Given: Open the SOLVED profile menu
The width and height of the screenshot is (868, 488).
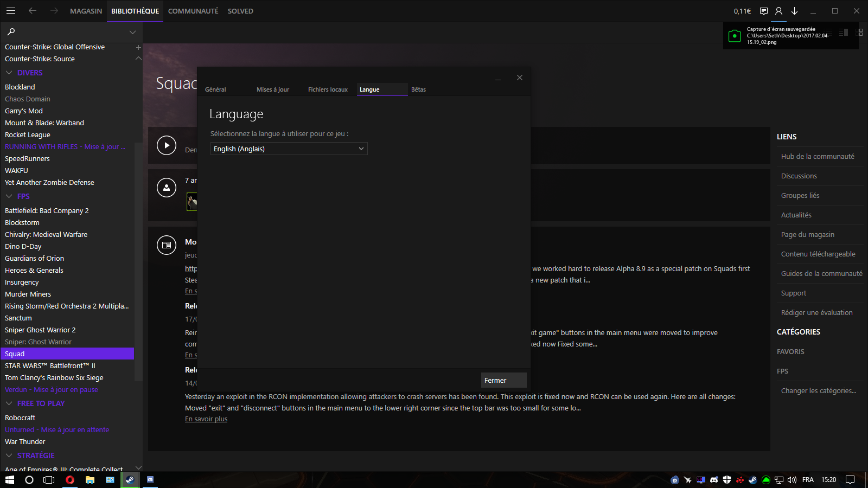Looking at the screenshot, I should 240,11.
